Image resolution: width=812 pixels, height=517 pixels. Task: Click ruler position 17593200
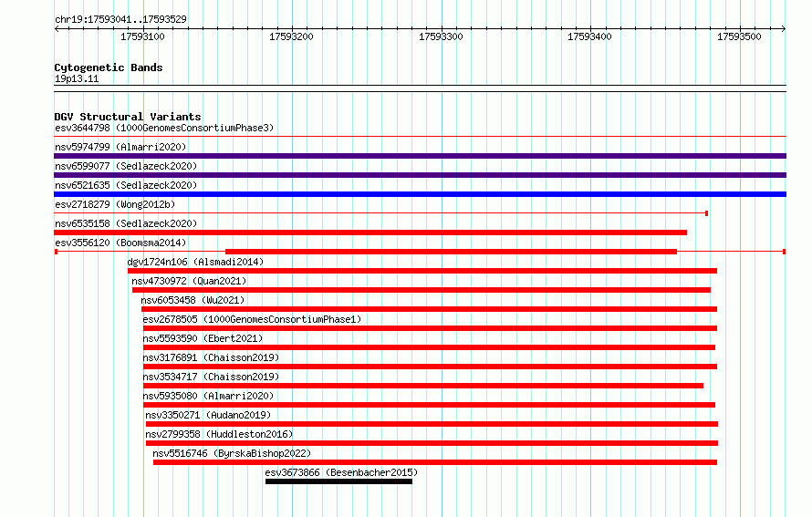click(x=292, y=36)
